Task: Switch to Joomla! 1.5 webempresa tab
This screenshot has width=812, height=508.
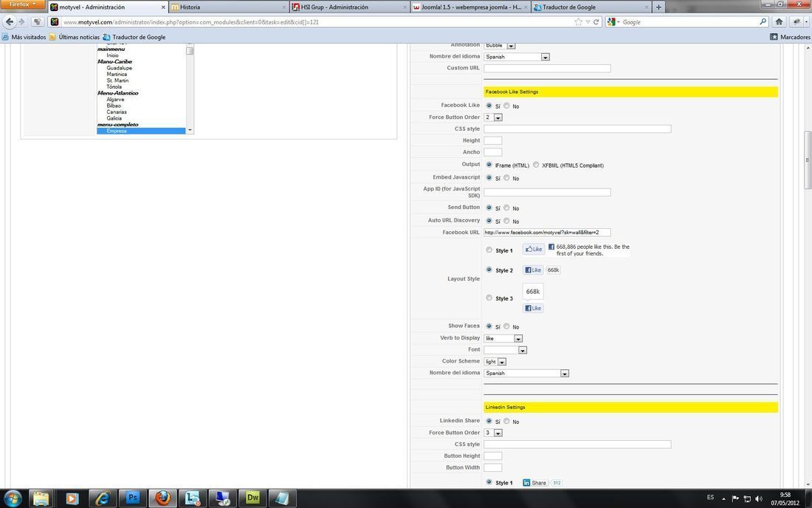Action: (x=469, y=7)
